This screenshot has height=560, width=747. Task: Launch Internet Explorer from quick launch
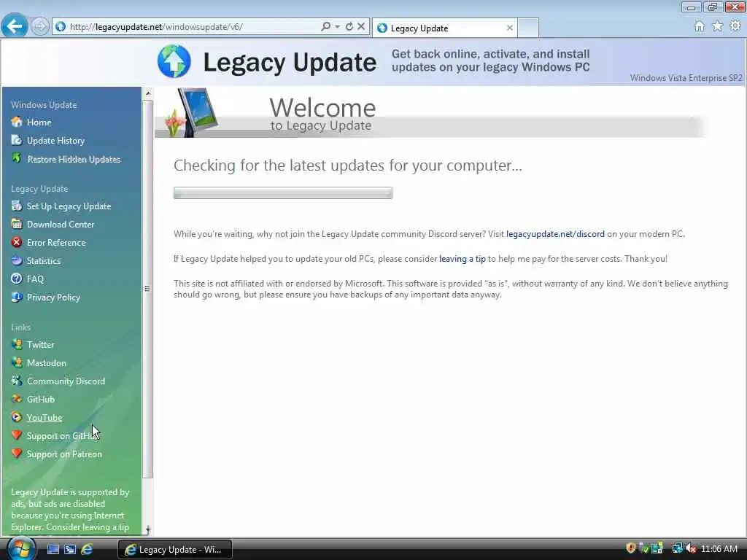click(88, 549)
